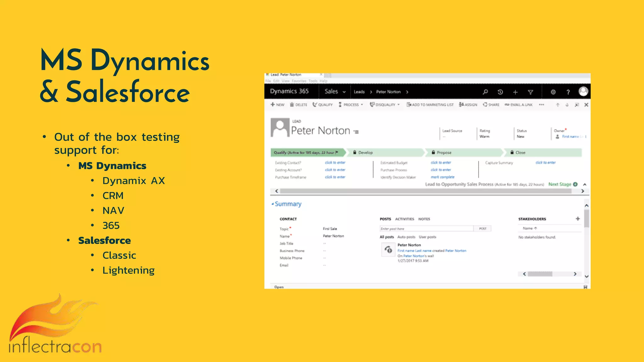Collapse the process bar caret
Viewport: 644px width, 362px height.
[x=585, y=184]
